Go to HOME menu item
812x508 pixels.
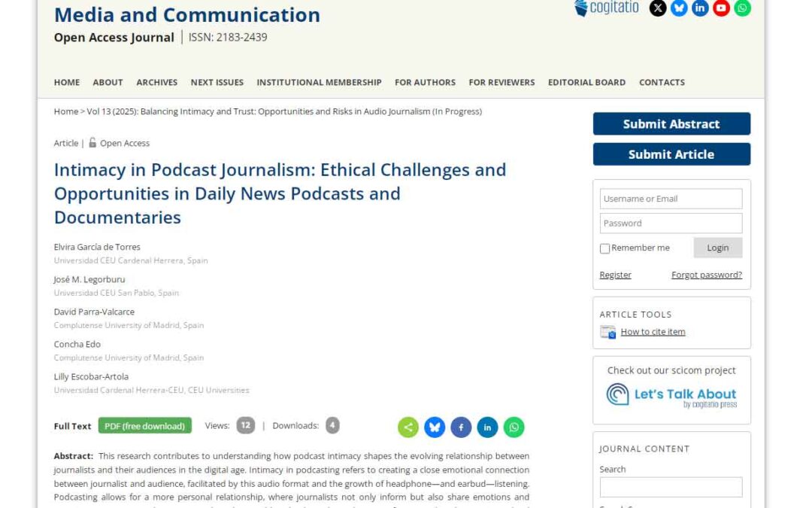coord(67,83)
